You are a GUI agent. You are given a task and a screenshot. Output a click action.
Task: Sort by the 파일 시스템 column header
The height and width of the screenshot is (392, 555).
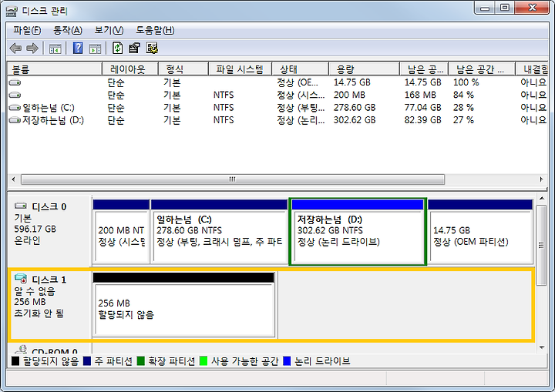(x=240, y=69)
